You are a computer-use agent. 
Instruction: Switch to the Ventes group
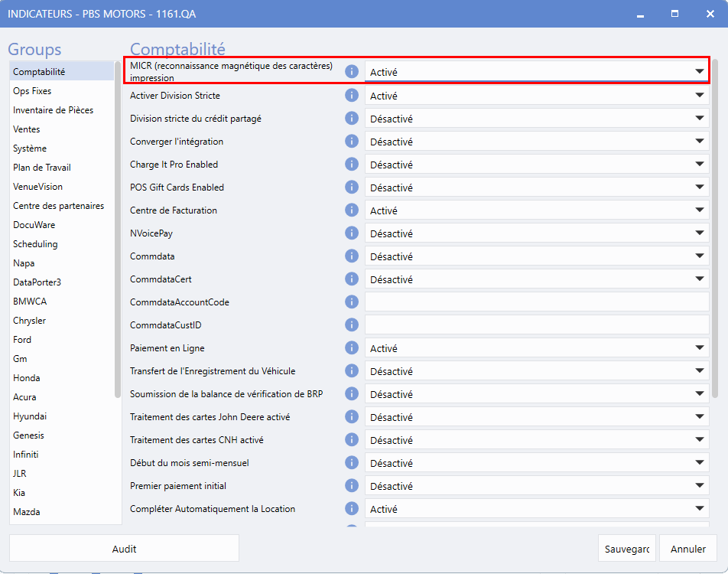(62, 129)
